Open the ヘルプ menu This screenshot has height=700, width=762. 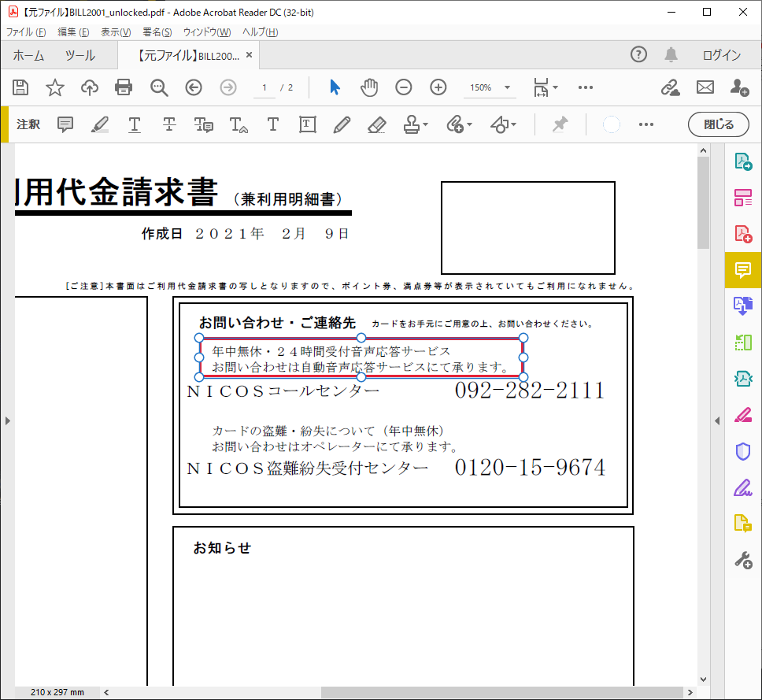260,32
